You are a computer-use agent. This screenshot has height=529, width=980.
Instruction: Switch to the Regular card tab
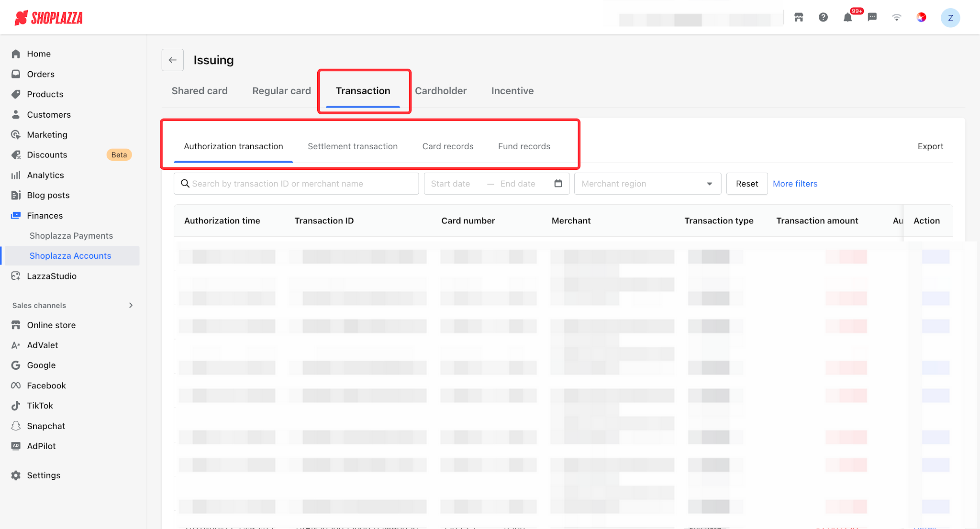281,91
